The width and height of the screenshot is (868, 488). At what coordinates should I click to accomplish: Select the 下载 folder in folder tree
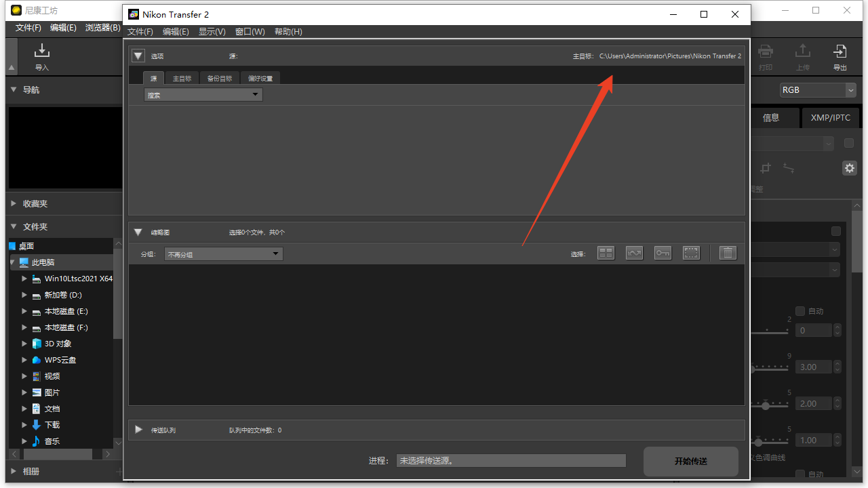click(52, 425)
